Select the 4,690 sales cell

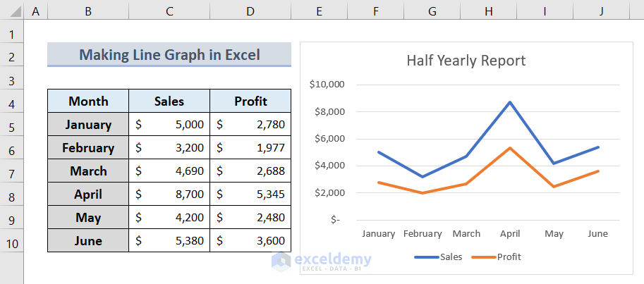point(169,171)
